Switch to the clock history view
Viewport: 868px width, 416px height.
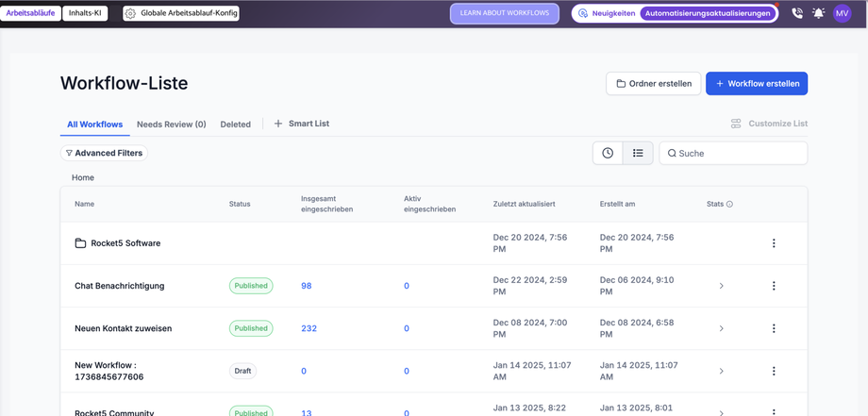(608, 153)
